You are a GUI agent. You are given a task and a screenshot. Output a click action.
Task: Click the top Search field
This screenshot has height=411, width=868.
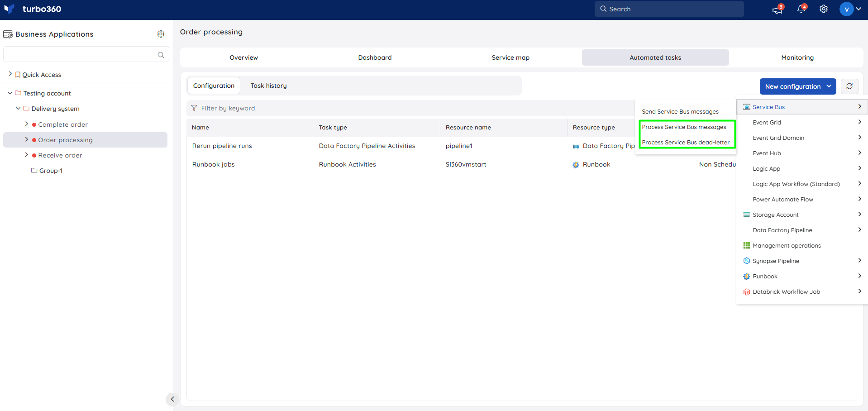[669, 9]
